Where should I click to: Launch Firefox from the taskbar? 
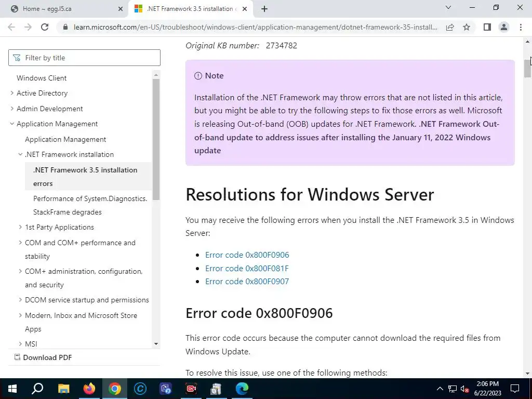click(x=89, y=389)
